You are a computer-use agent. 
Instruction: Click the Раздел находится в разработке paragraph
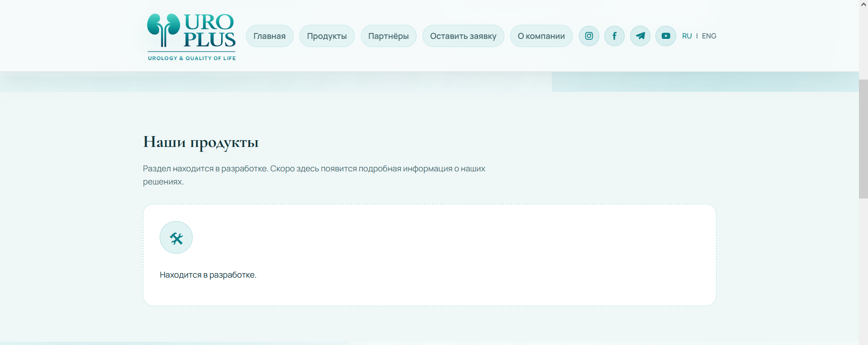click(314, 175)
